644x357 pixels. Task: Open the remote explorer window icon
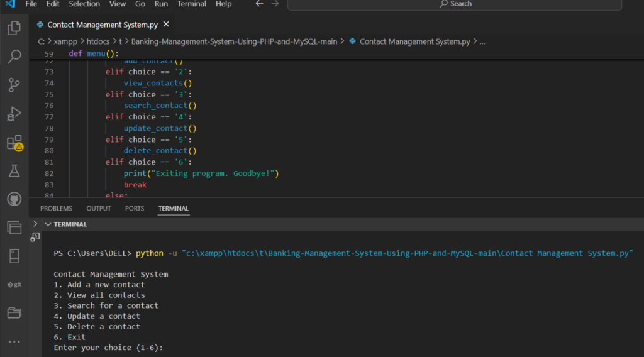[x=14, y=228]
